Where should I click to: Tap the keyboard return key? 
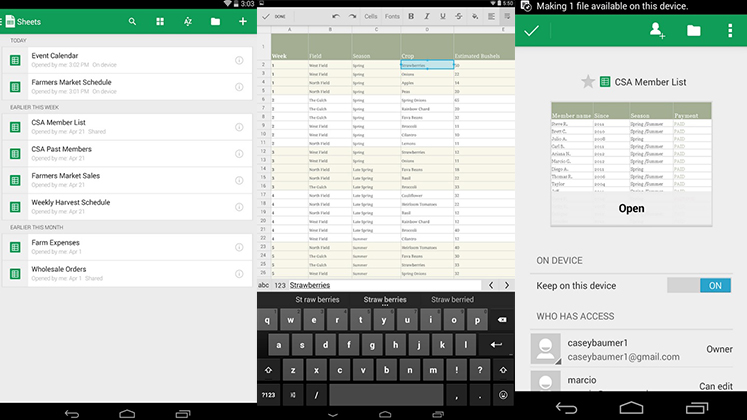pyautogui.click(x=496, y=345)
